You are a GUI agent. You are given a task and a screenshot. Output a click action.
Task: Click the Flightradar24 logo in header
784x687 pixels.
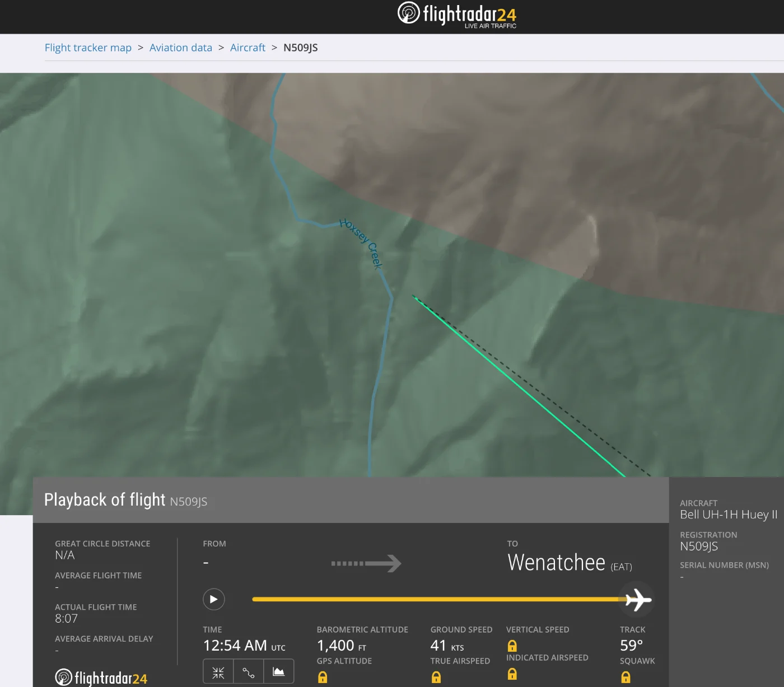pos(457,15)
